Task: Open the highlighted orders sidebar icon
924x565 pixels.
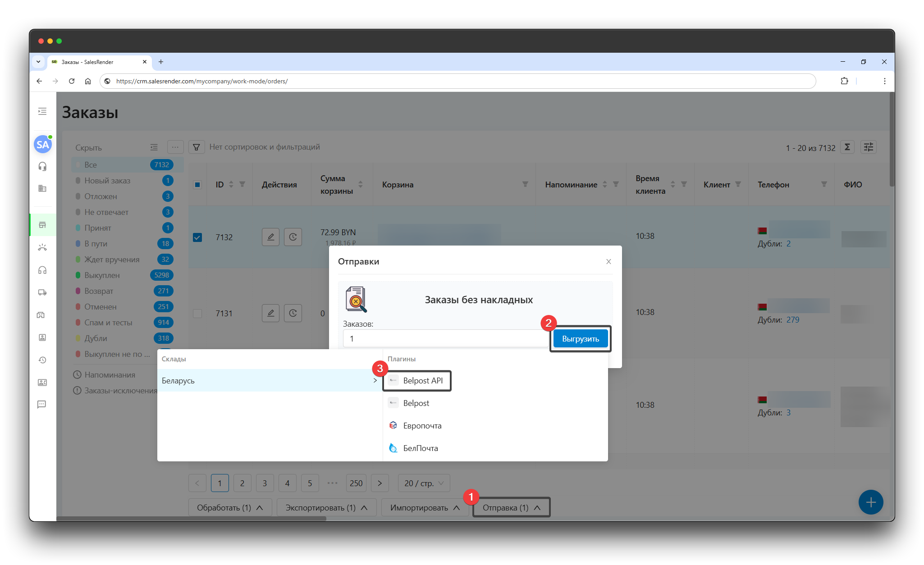Action: 42,225
